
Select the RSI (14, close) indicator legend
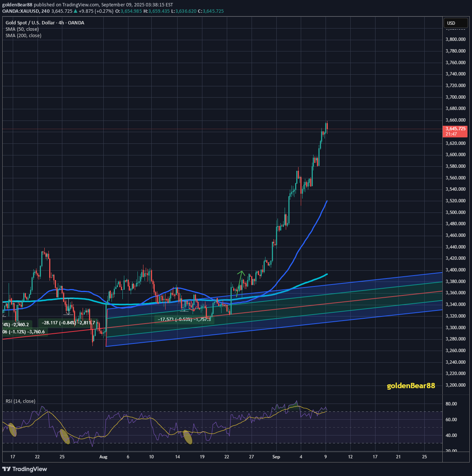click(x=20, y=401)
